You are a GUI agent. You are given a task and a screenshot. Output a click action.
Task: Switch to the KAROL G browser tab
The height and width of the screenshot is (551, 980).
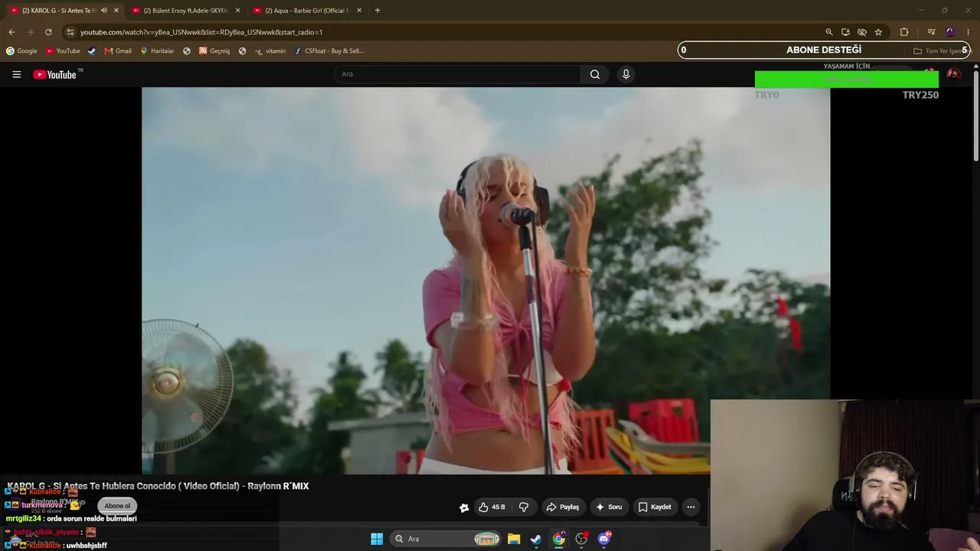pyautogui.click(x=58, y=11)
